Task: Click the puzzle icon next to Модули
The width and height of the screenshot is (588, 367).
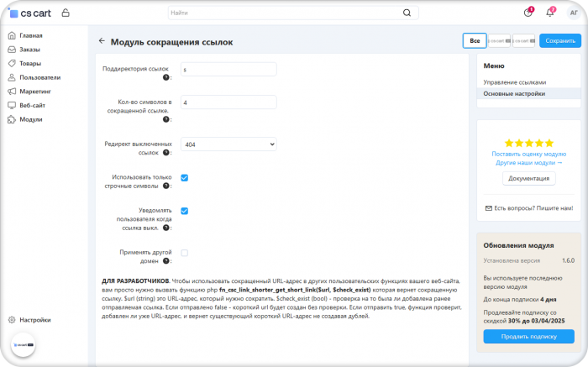Action: pos(12,119)
